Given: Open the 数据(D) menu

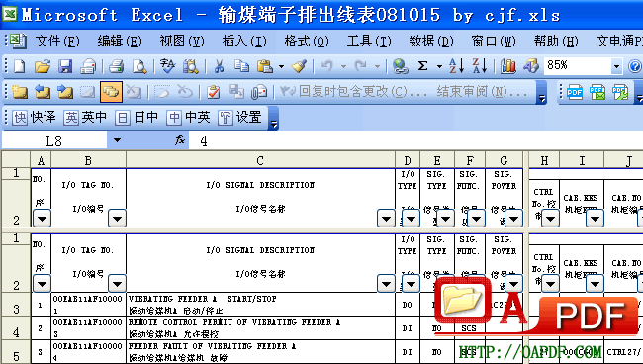Looking at the screenshot, I should (431, 41).
